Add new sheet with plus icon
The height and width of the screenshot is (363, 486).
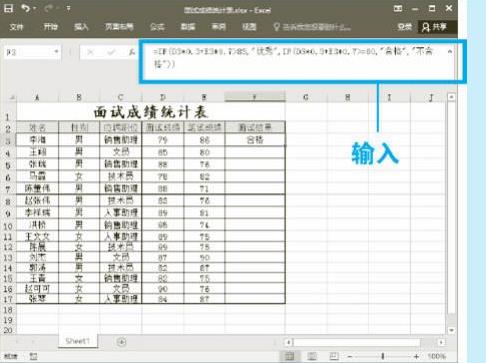point(121,342)
